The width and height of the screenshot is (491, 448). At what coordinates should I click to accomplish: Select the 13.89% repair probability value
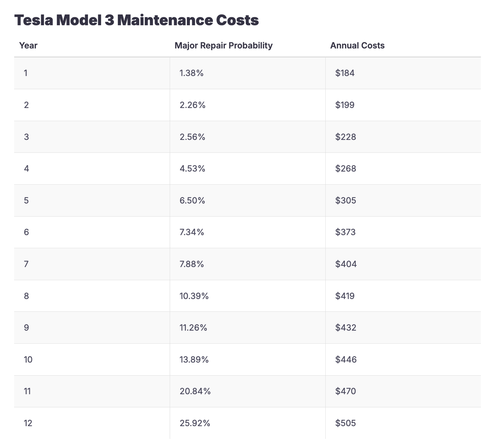pos(194,359)
